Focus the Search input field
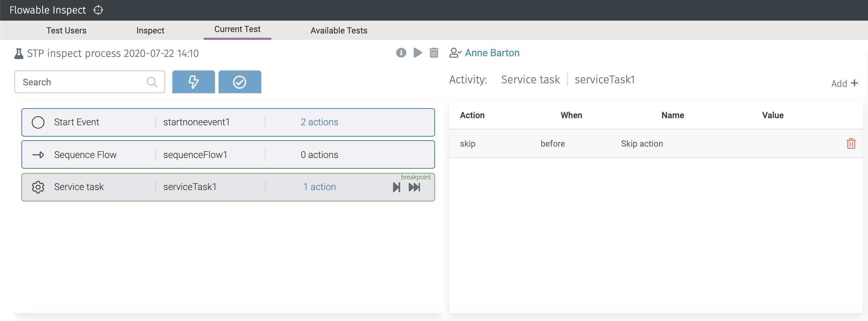The width and height of the screenshot is (868, 321). [x=82, y=82]
